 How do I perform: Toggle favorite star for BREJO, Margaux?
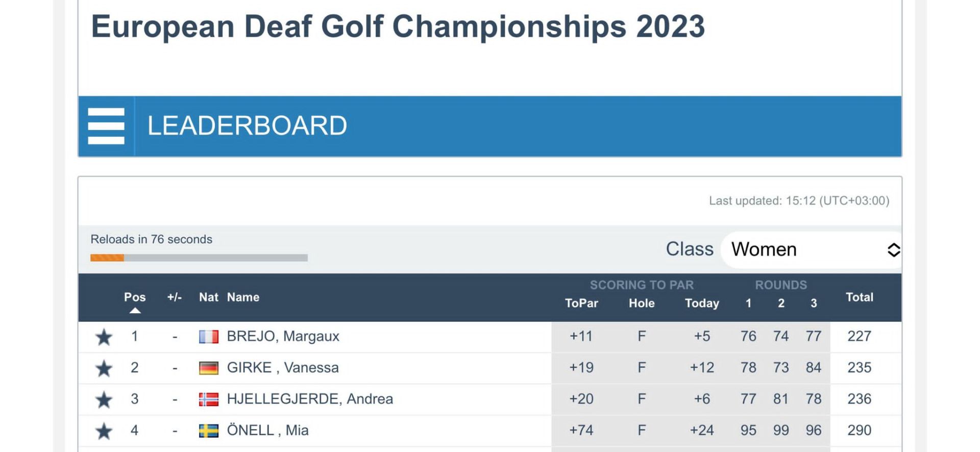click(x=104, y=337)
